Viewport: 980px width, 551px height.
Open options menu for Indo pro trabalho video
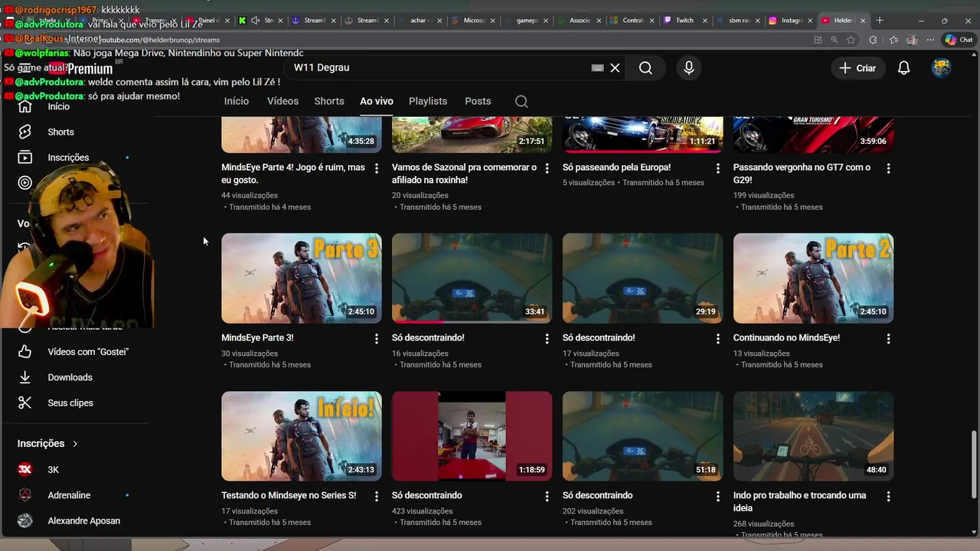click(888, 497)
